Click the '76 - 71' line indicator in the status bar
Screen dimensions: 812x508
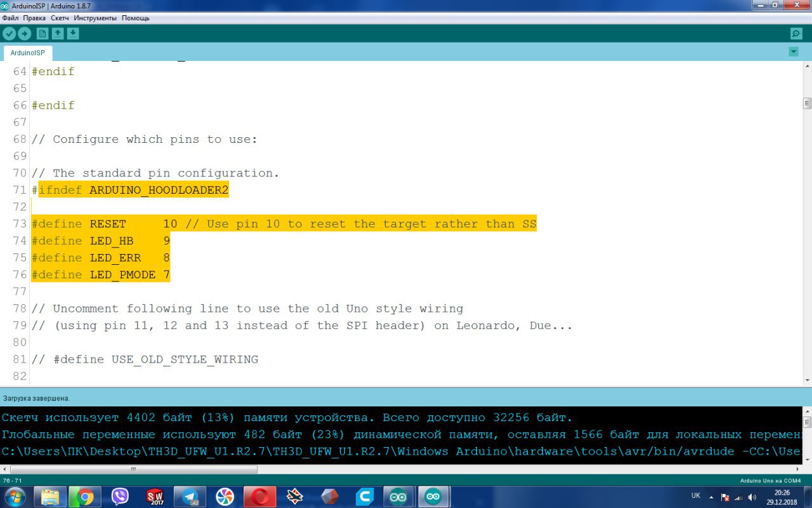[13, 481]
